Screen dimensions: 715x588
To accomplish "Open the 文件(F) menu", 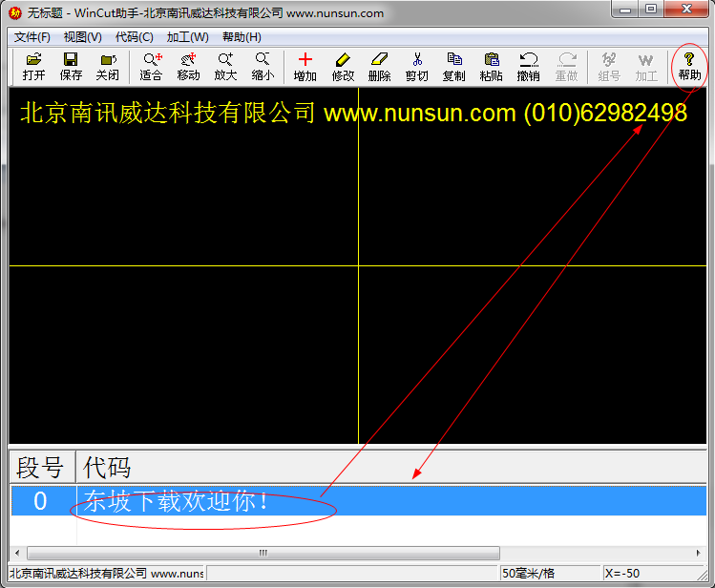I will click(32, 37).
